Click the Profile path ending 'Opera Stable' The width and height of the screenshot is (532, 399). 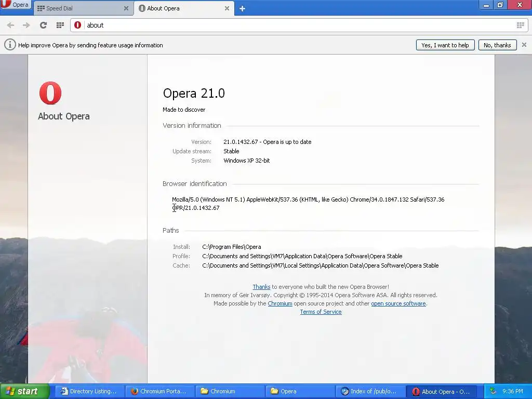click(x=302, y=256)
